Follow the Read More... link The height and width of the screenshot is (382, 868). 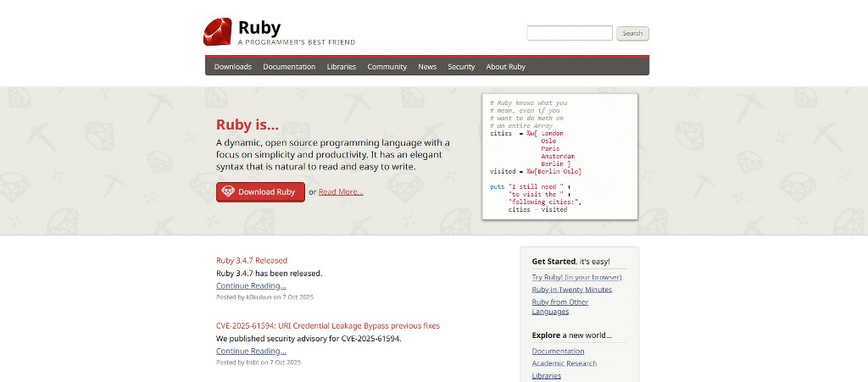click(341, 191)
